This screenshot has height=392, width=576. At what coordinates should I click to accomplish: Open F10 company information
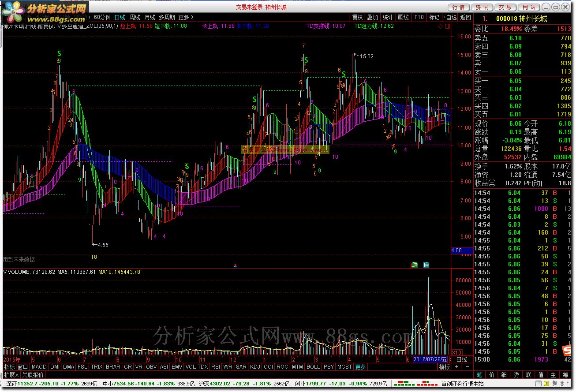click(419, 17)
